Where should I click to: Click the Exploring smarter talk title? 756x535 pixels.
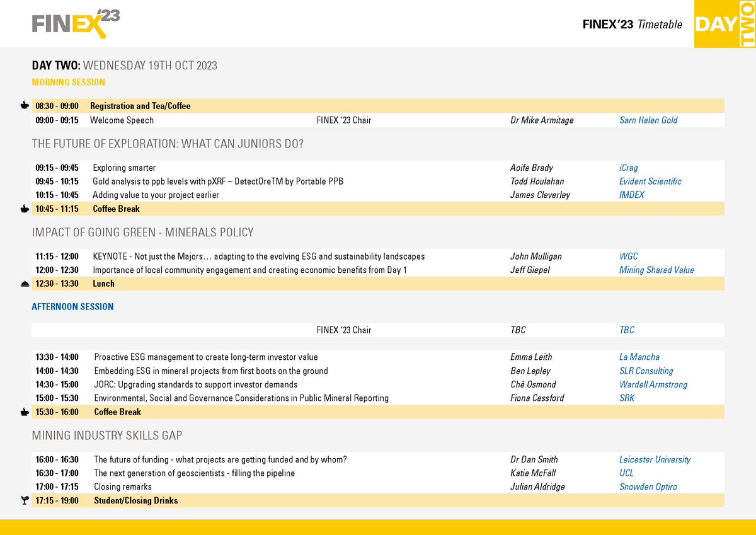click(124, 168)
